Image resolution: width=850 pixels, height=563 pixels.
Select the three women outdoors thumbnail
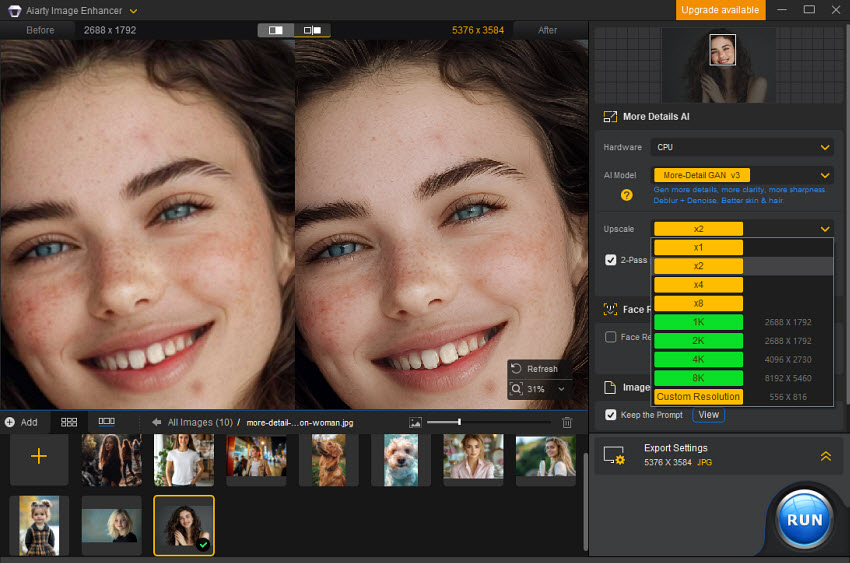pyautogui.click(x=112, y=460)
